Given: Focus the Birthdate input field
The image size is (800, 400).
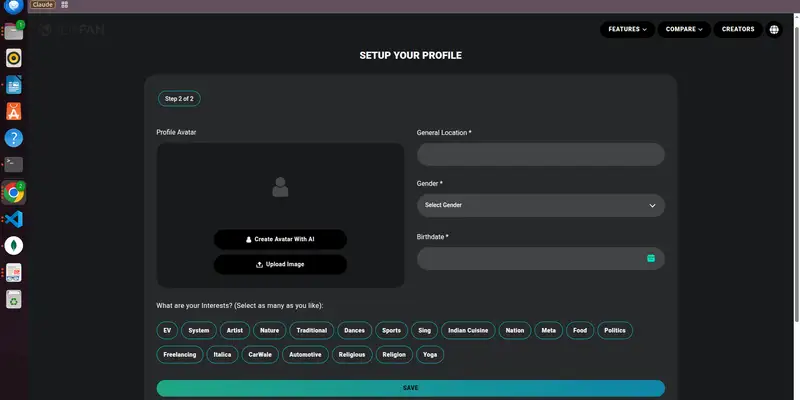Looking at the screenshot, I should coord(540,259).
